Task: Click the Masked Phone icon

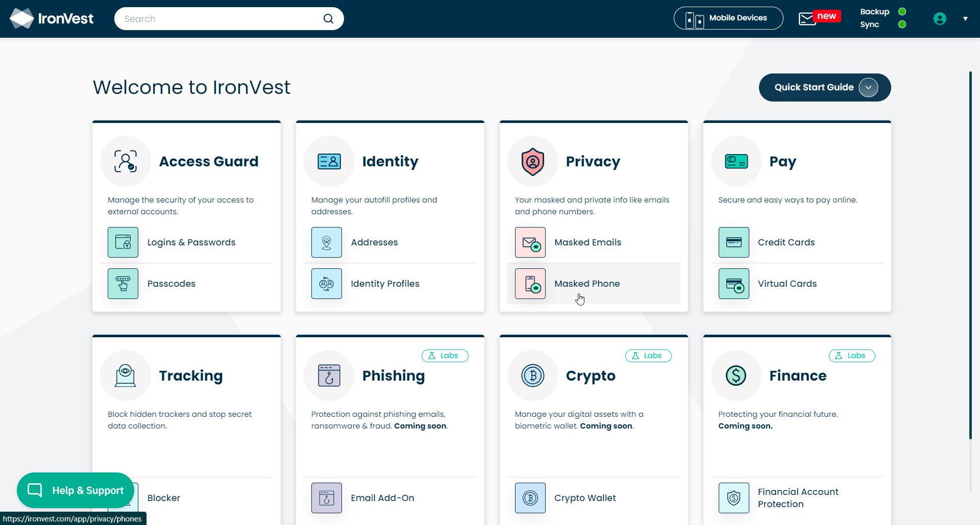Action: pos(530,284)
